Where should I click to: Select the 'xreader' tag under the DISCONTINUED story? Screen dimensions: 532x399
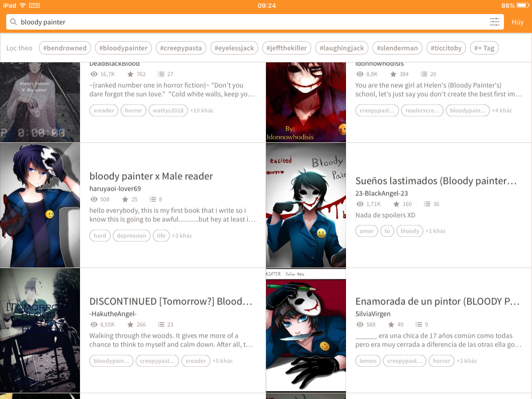coord(196,361)
